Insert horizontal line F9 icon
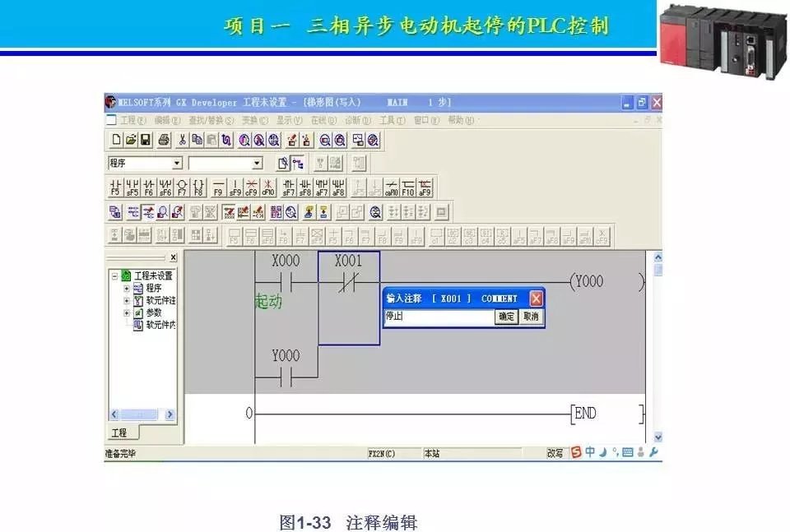This screenshot has width=790, height=532. point(218,187)
